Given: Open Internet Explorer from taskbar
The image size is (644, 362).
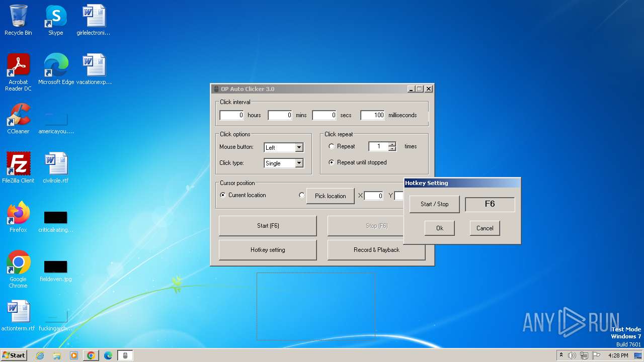Looking at the screenshot, I should [x=40, y=355].
